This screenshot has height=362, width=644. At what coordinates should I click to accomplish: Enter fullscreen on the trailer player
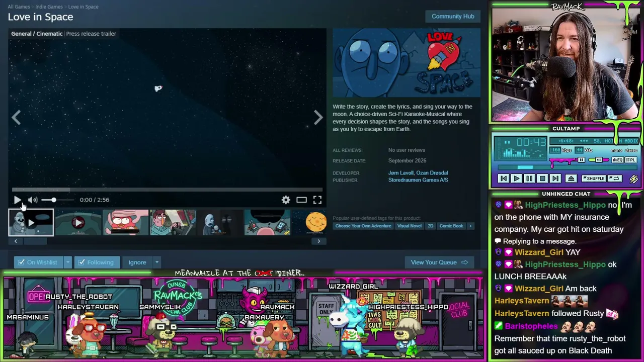click(x=317, y=200)
